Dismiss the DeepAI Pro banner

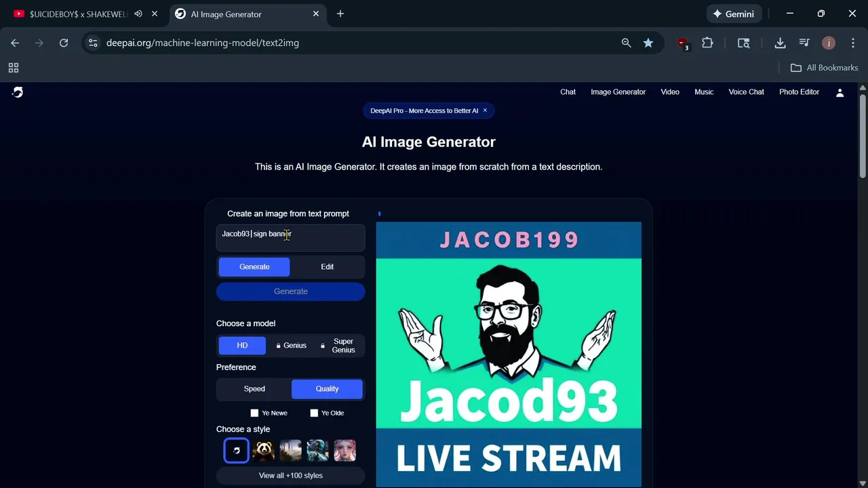[485, 110]
